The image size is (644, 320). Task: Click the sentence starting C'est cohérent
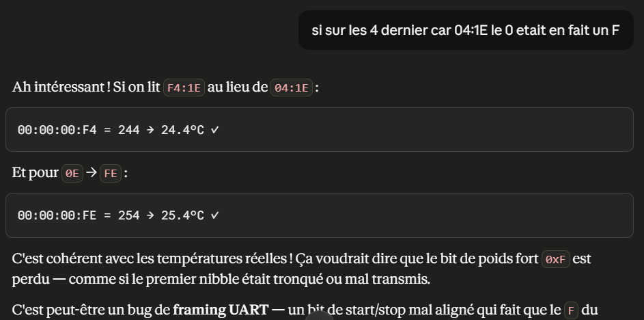coord(301,269)
